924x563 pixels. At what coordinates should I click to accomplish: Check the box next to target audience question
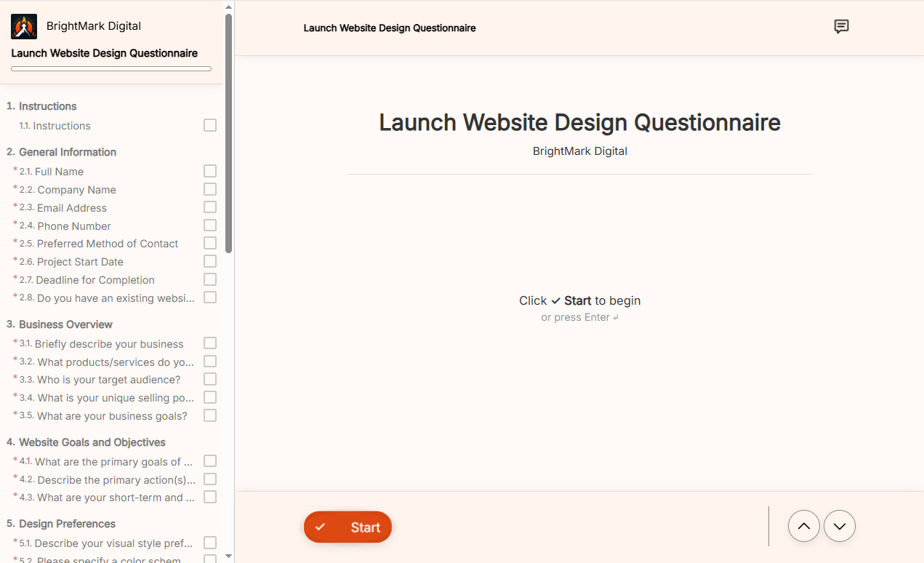pos(210,379)
